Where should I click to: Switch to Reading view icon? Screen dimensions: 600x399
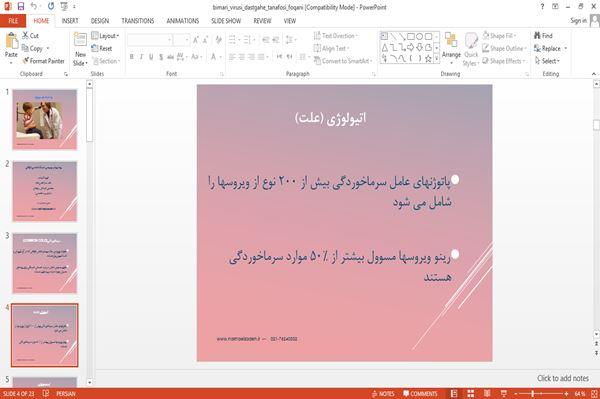tap(487, 394)
